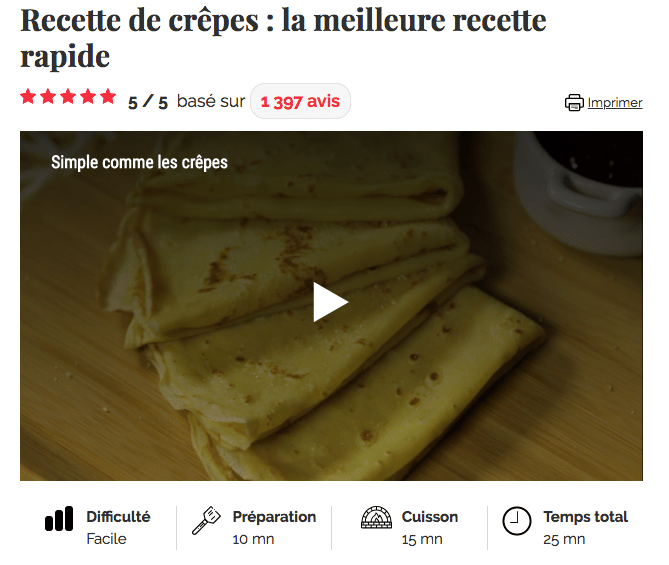Click the oven cuisson icon
669x565 pixels.
376,517
